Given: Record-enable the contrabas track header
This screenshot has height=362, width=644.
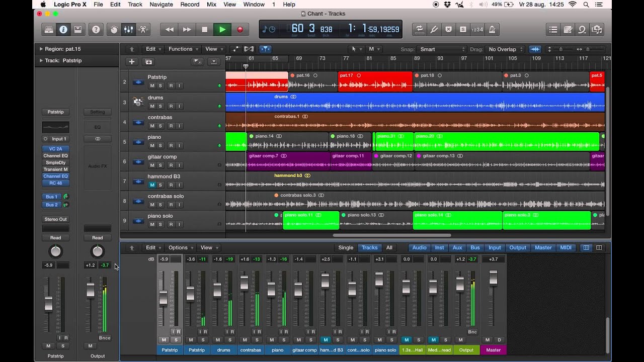Looking at the screenshot, I should click(x=171, y=126).
